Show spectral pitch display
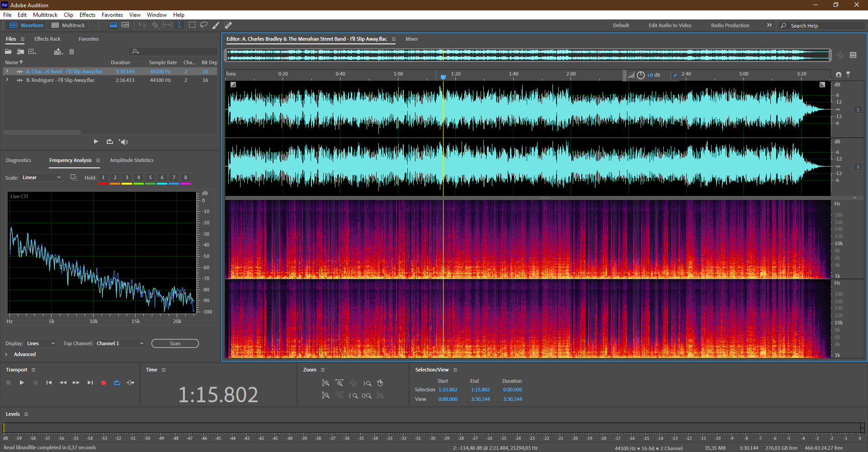 coord(125,25)
